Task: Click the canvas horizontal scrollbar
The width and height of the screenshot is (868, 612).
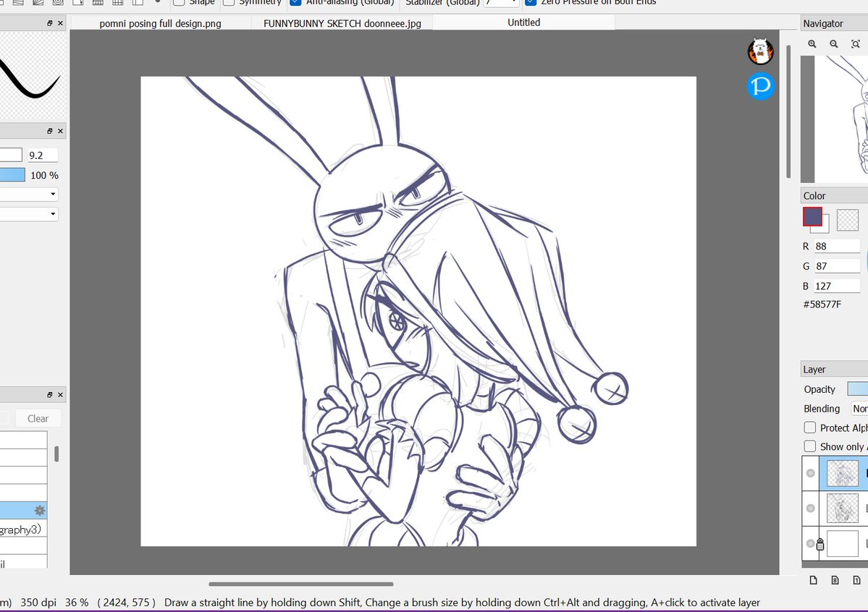Action: pos(301,584)
